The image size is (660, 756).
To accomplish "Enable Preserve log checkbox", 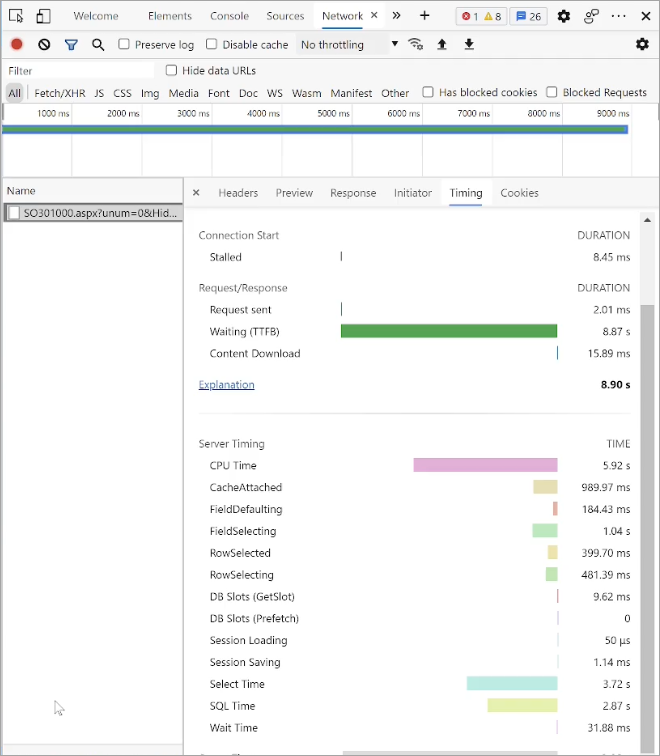I will coord(124,44).
